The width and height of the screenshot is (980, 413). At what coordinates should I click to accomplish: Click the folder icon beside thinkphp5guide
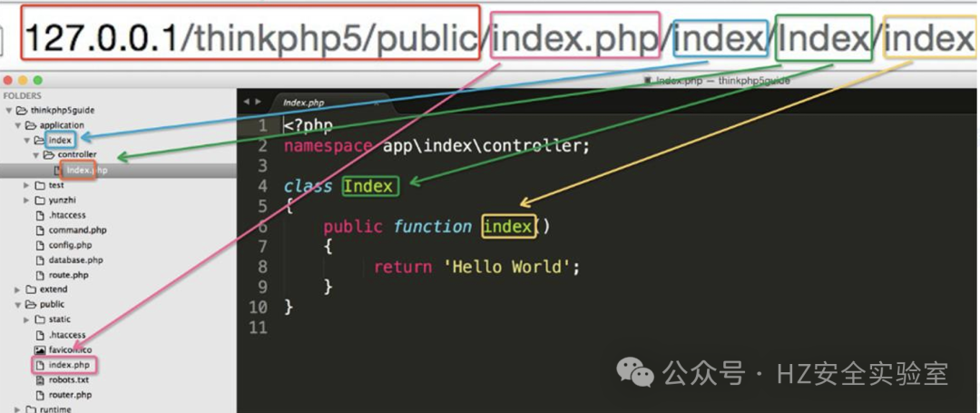click(21, 111)
